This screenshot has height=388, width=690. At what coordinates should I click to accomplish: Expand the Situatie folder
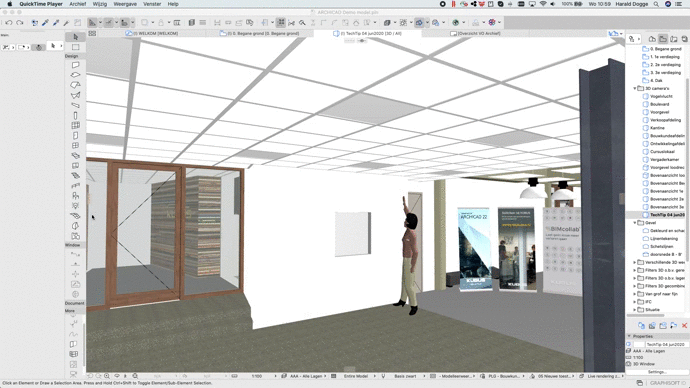635,310
